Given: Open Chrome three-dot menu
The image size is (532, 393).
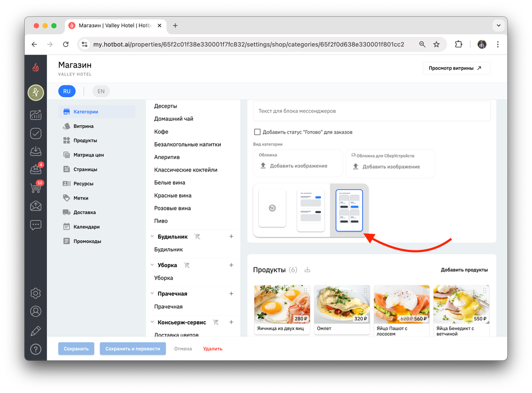Looking at the screenshot, I should click(x=498, y=45).
